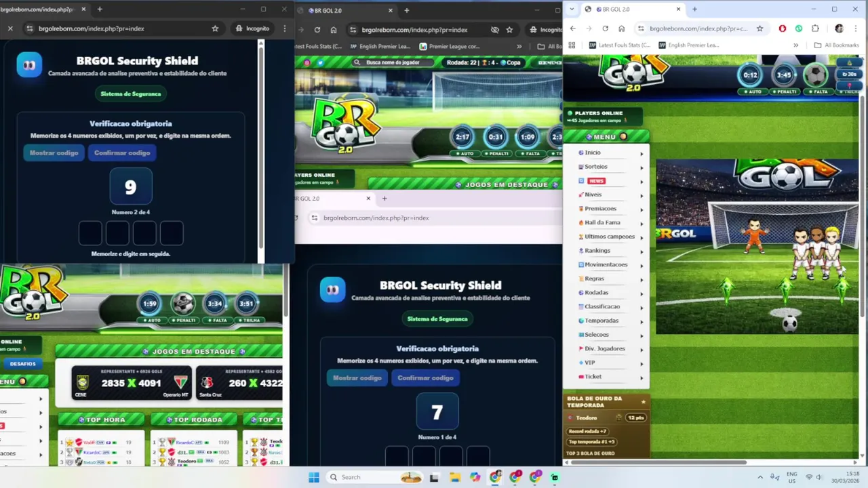Stop page loading in top-left incognito window

[x=9, y=28]
